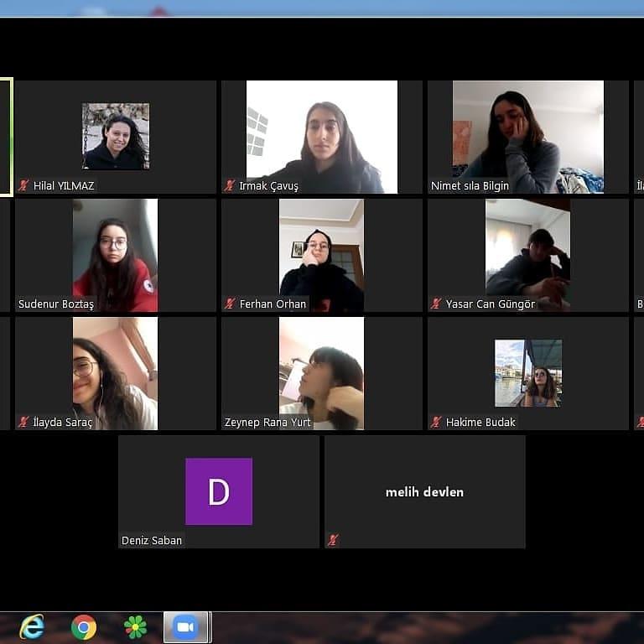The width and height of the screenshot is (644, 644).
Task: Click the purple D avatar of Deniz Saban
Action: (218, 491)
